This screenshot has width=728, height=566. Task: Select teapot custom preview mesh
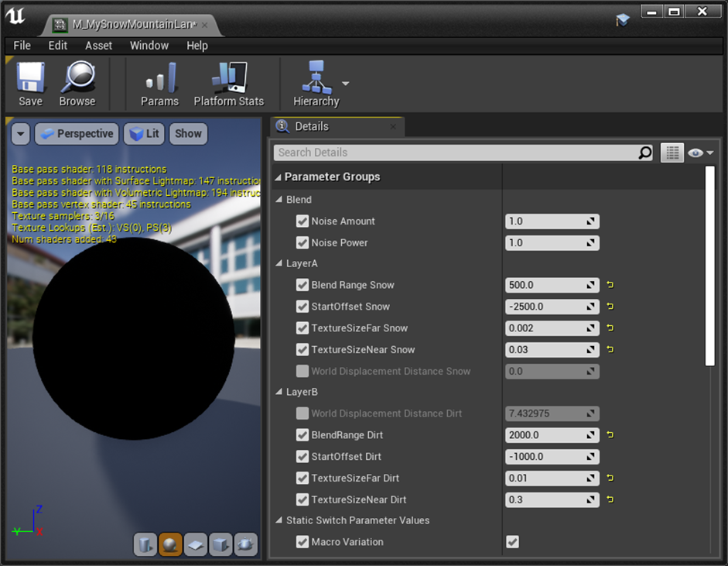point(245,544)
